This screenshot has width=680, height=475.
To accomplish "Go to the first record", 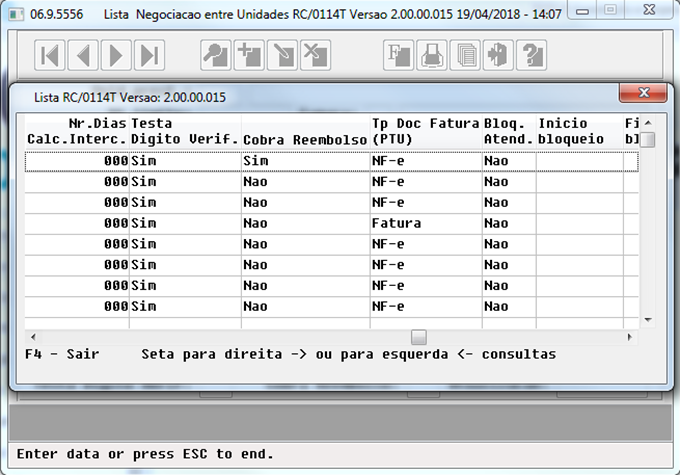I will click(x=51, y=55).
